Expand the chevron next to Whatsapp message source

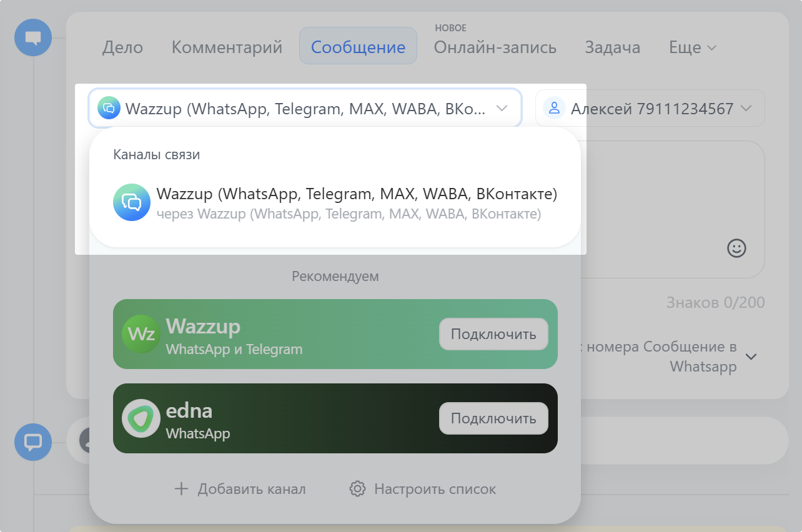[x=751, y=357]
